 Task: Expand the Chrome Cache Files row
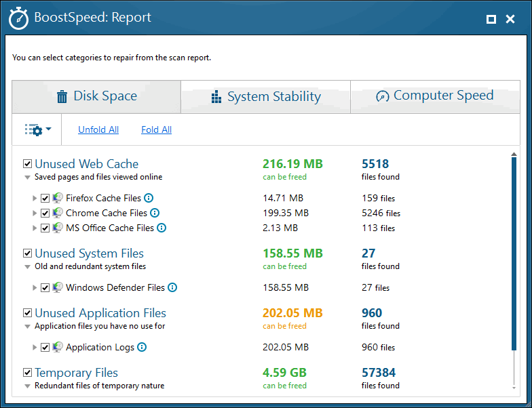pyautogui.click(x=34, y=213)
